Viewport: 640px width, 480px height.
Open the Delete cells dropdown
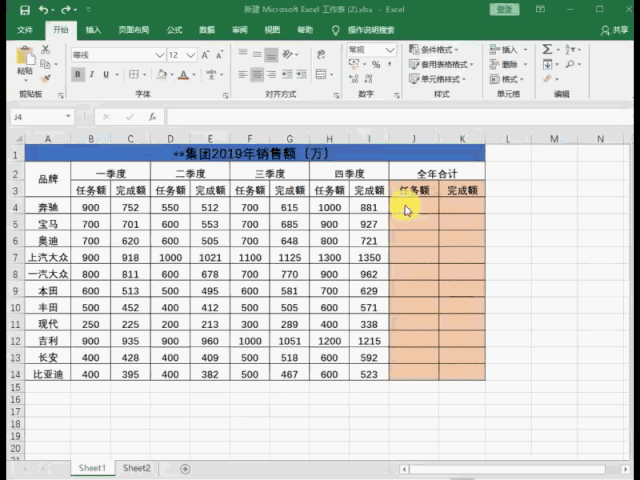525,64
